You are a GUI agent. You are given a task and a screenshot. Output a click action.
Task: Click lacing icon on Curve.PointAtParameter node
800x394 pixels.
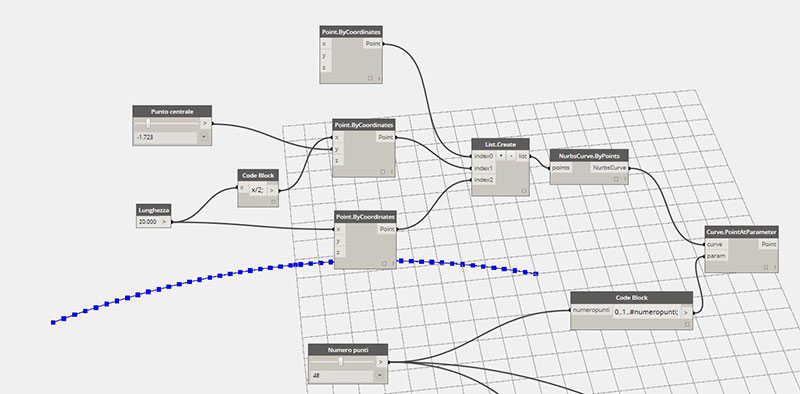[x=774, y=267]
